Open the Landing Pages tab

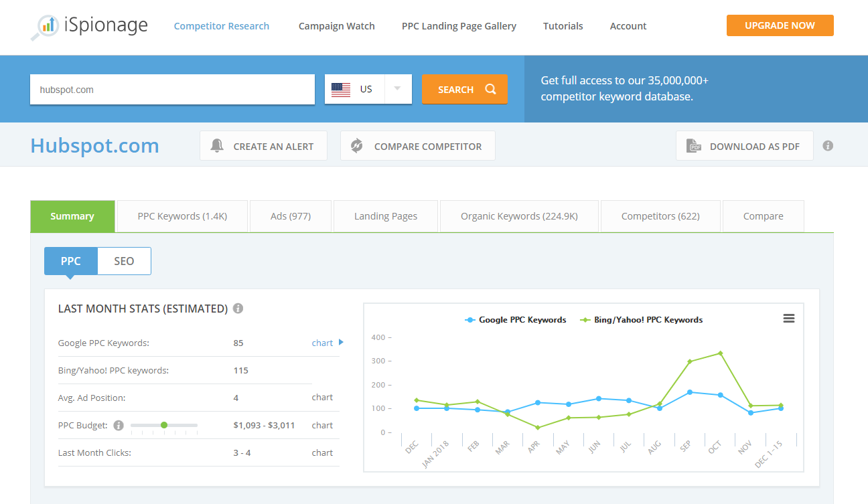coord(386,216)
